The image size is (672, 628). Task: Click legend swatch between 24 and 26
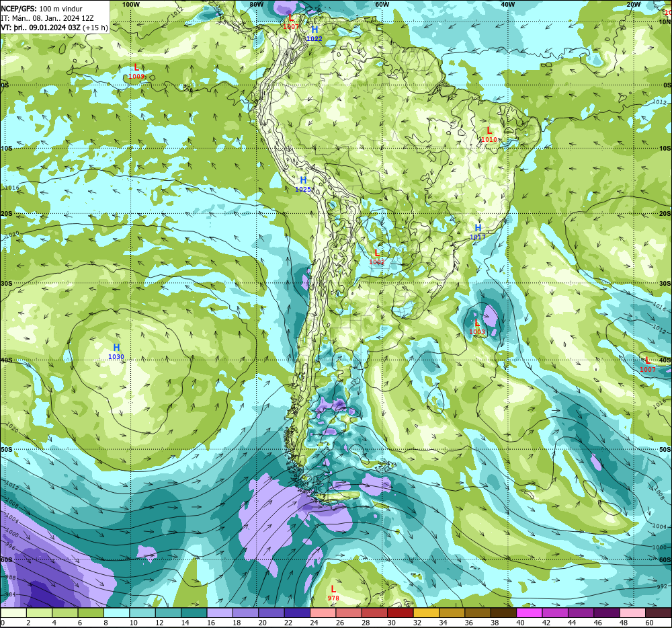click(323, 613)
